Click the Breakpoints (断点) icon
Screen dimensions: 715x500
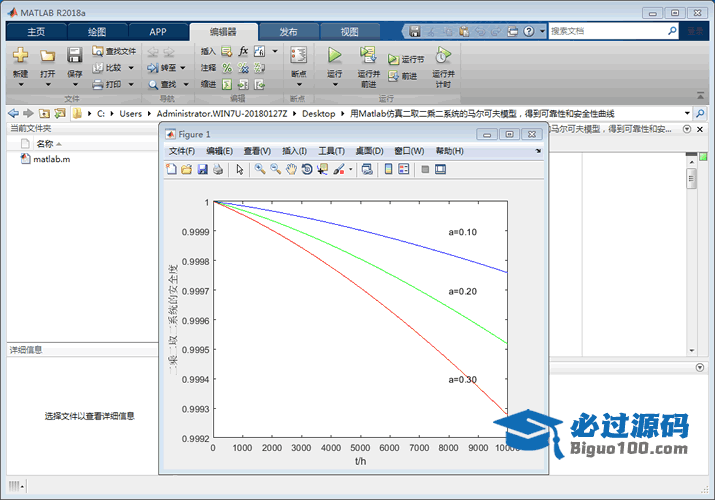tap(298, 56)
